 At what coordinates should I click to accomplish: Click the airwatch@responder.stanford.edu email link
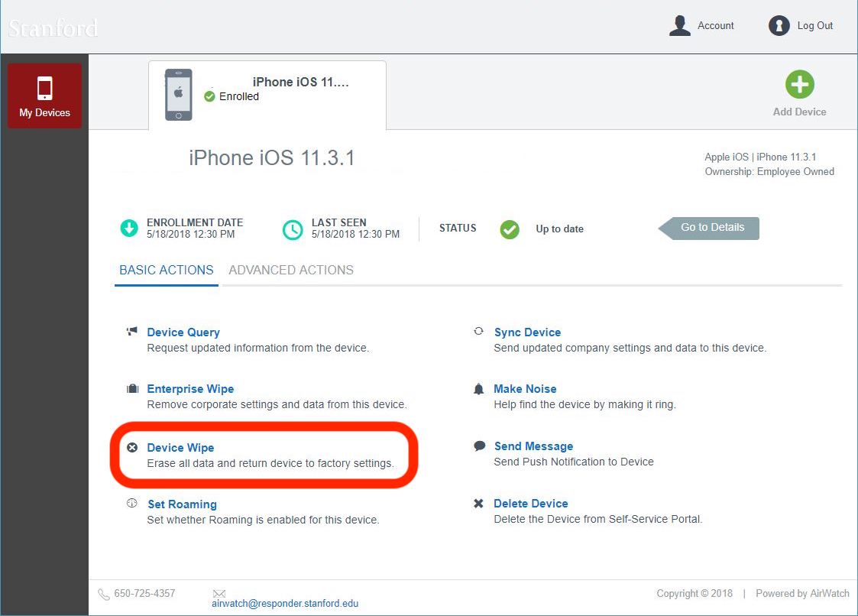pos(285,603)
